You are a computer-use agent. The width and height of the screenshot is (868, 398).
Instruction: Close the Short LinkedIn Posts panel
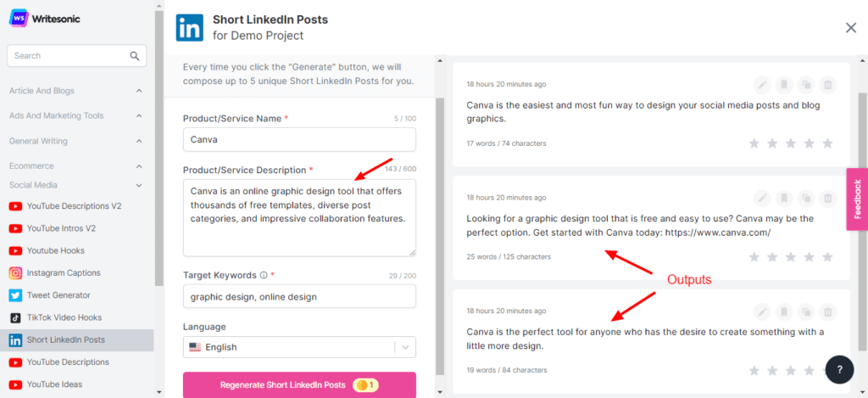click(x=851, y=28)
